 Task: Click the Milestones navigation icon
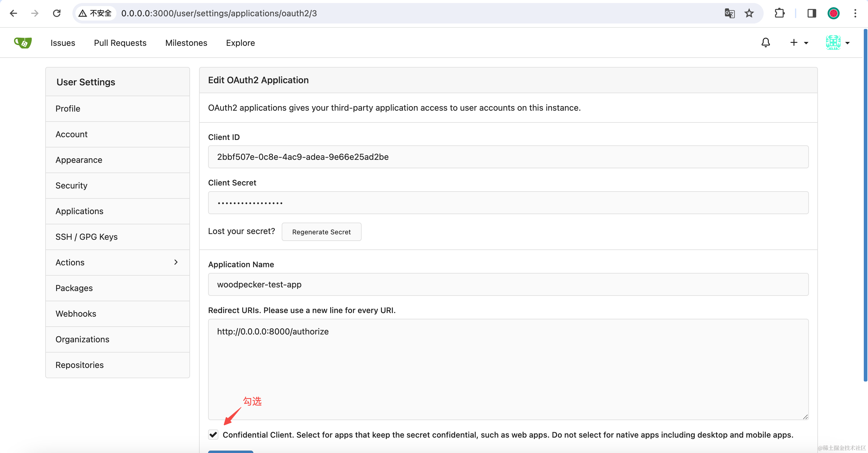click(186, 43)
